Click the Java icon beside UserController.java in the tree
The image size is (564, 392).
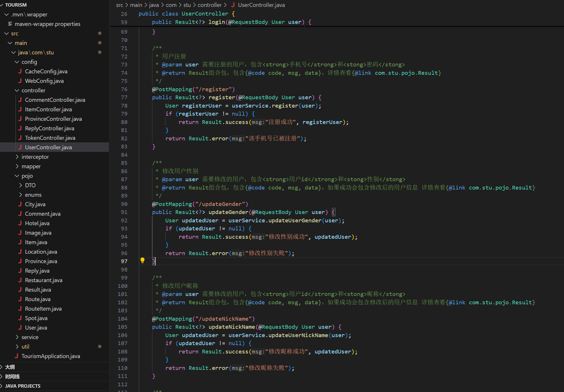coord(20,147)
